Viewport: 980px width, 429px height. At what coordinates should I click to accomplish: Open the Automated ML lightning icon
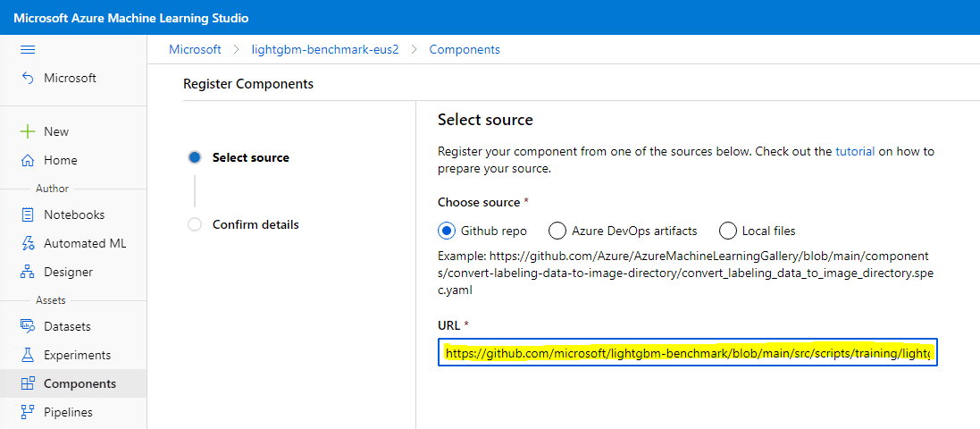point(28,243)
